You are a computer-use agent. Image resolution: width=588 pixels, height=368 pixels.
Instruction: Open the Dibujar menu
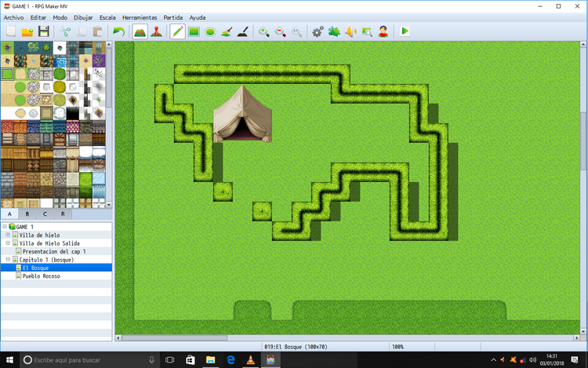click(83, 17)
